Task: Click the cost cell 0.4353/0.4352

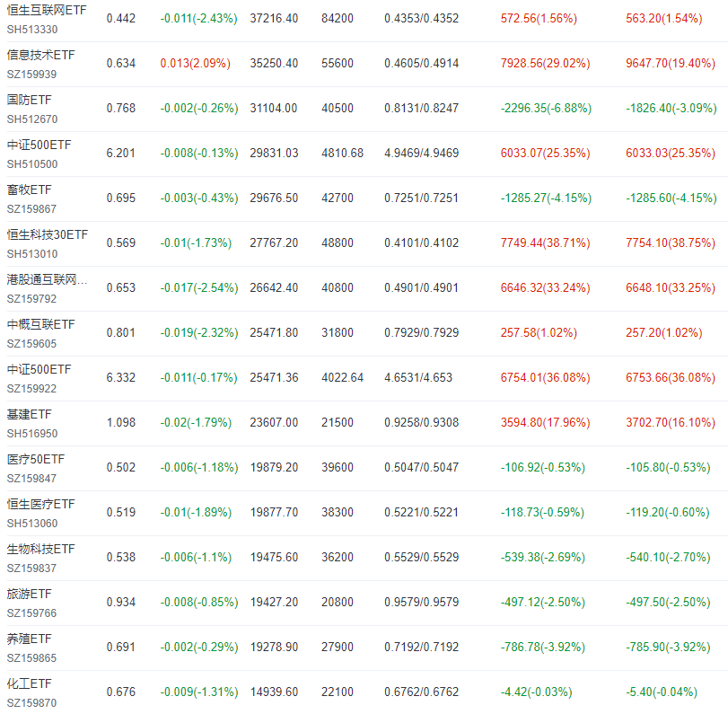Action: click(x=422, y=19)
